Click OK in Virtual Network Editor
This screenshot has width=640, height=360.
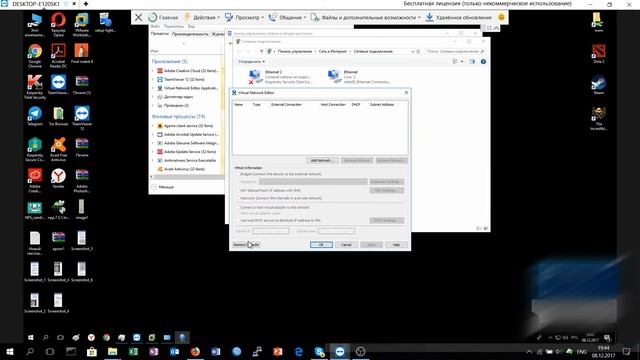(x=321, y=245)
